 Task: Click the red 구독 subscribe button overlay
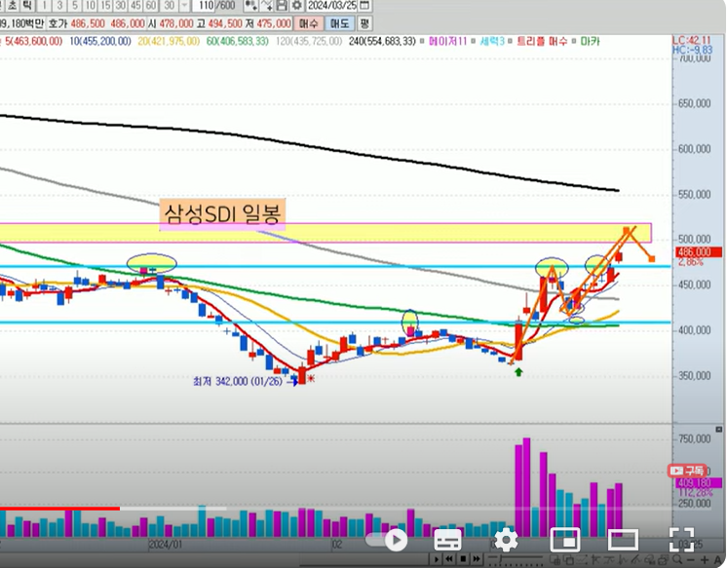click(x=687, y=471)
